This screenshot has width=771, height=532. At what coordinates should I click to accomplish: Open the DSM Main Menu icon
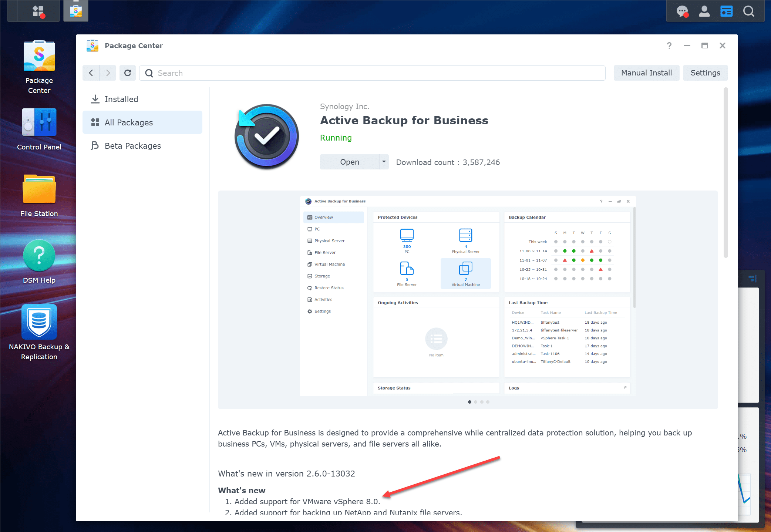(38, 11)
